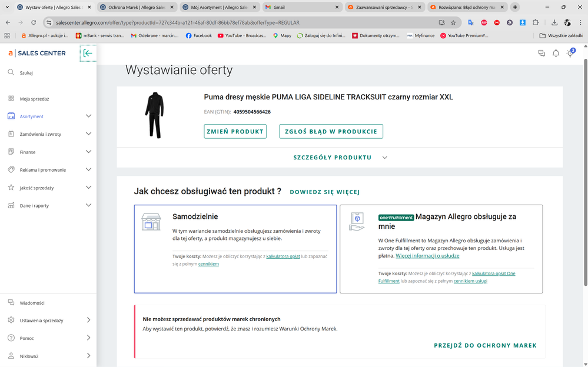Image resolution: width=588 pixels, height=367 pixels.
Task: Expand the Reklama i promowanie chevron
Action: coord(88,169)
